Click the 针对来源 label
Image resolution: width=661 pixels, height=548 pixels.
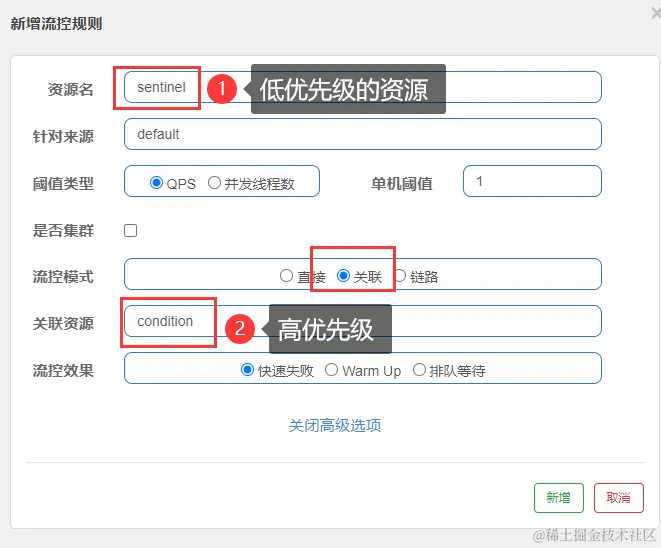63,137
